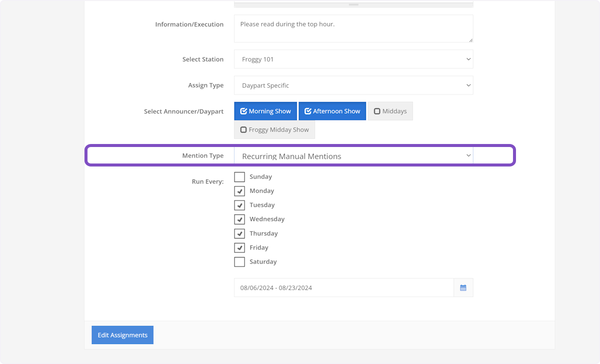Open the Mention Type dropdown
600x364 pixels.
tap(353, 156)
